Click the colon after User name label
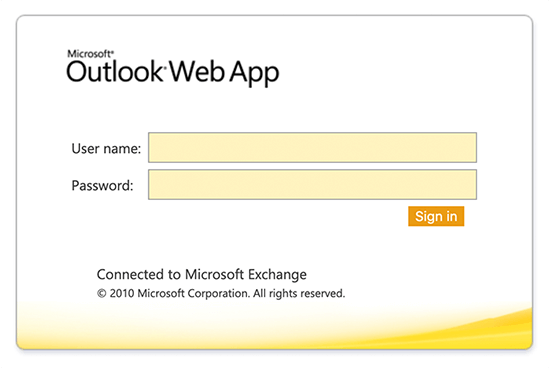The width and height of the screenshot is (550, 368). click(x=139, y=150)
